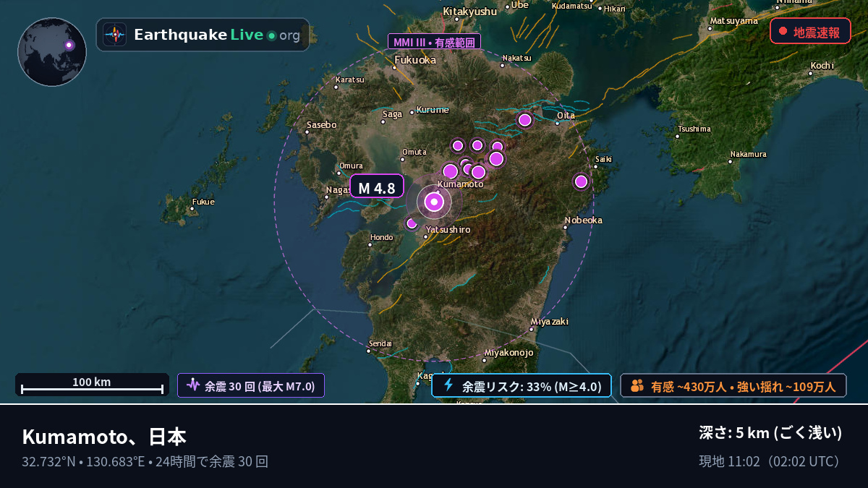The image size is (868, 488).
Task: Click the lightning bolt aftershock risk icon
Action: [448, 385]
